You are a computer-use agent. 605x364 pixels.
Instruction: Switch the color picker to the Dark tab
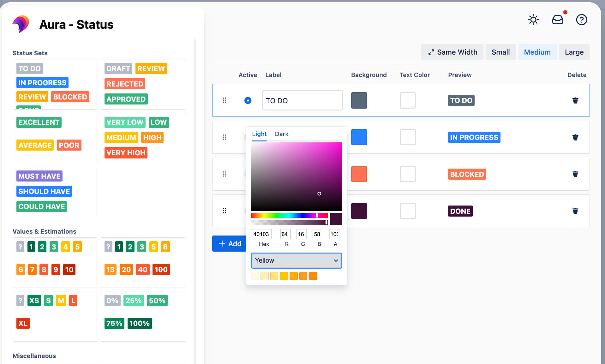click(281, 134)
